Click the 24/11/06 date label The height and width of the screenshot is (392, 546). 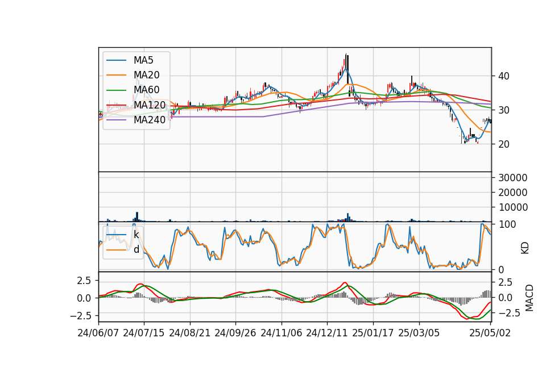point(282,333)
